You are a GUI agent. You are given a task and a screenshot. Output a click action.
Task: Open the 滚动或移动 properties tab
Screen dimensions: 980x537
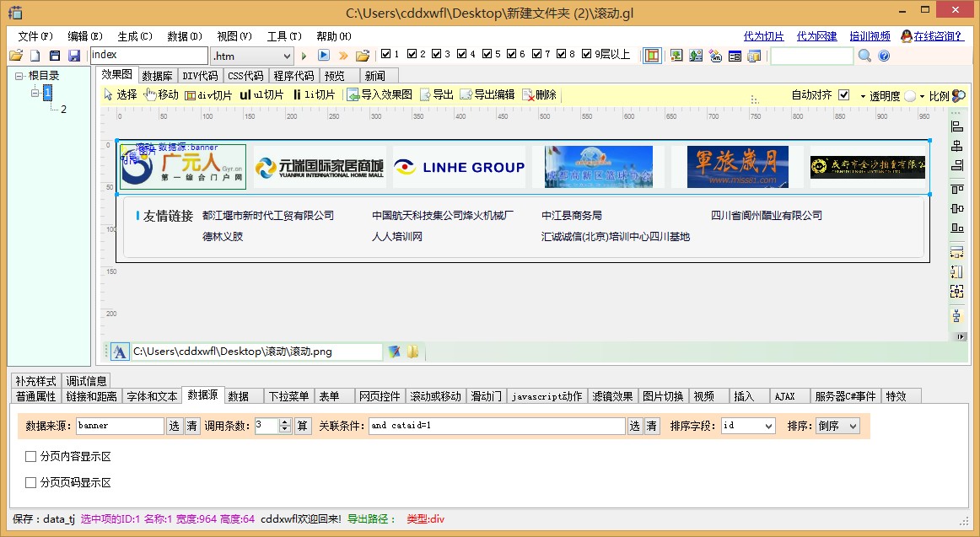[436, 396]
